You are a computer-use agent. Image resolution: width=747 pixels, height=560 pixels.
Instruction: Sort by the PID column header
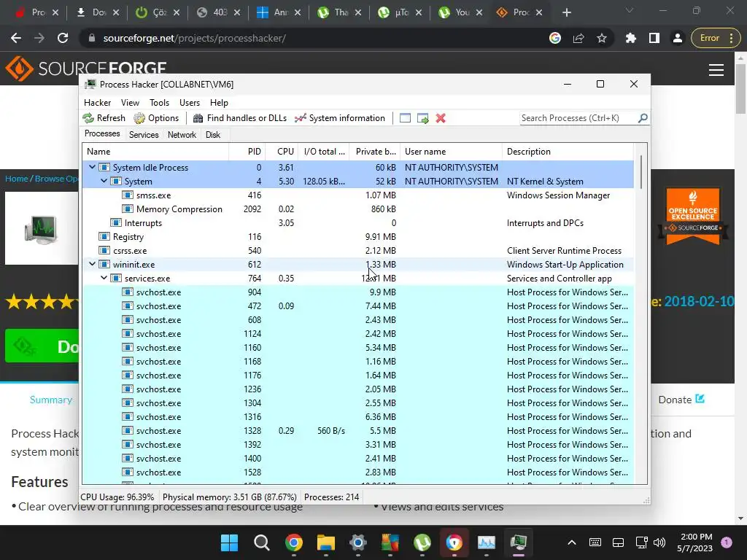(x=247, y=152)
